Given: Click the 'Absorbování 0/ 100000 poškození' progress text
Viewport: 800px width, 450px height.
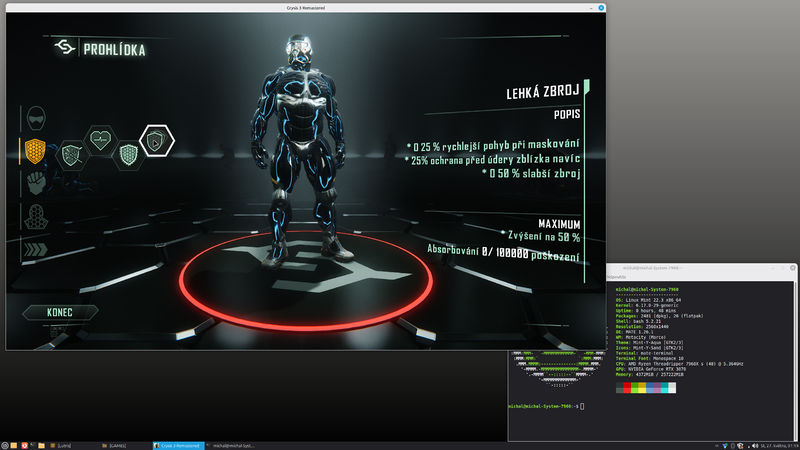Looking at the screenshot, I should pyautogui.click(x=503, y=252).
